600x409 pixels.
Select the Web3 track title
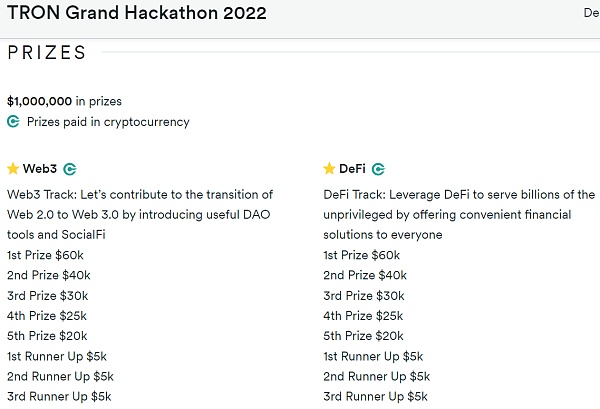tap(39, 169)
